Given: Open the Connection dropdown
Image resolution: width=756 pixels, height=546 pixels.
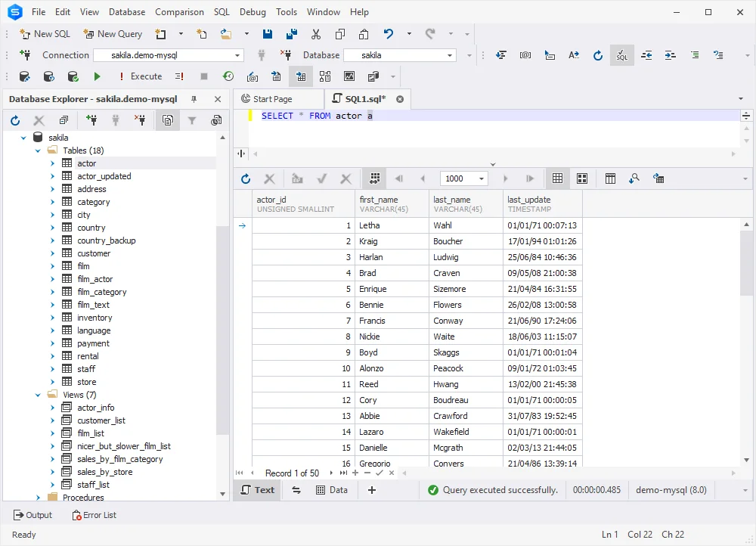Looking at the screenshot, I should 237,55.
